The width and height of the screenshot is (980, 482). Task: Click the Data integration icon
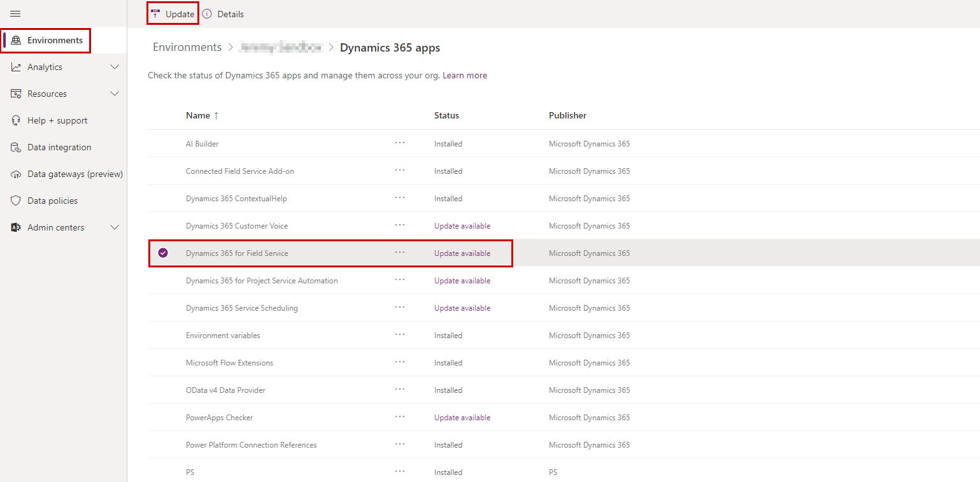[x=16, y=147]
